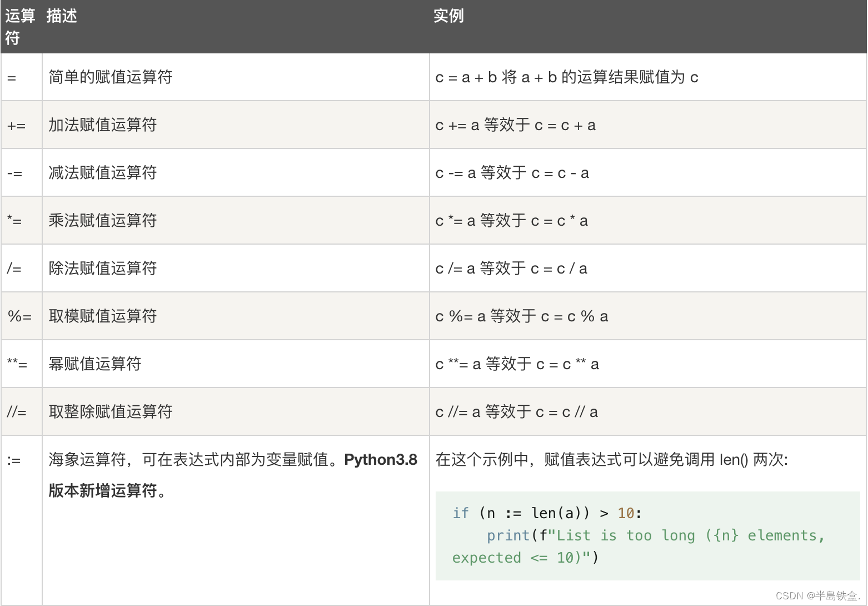Click the 描述 column header
This screenshot has width=868, height=606.
point(62,16)
